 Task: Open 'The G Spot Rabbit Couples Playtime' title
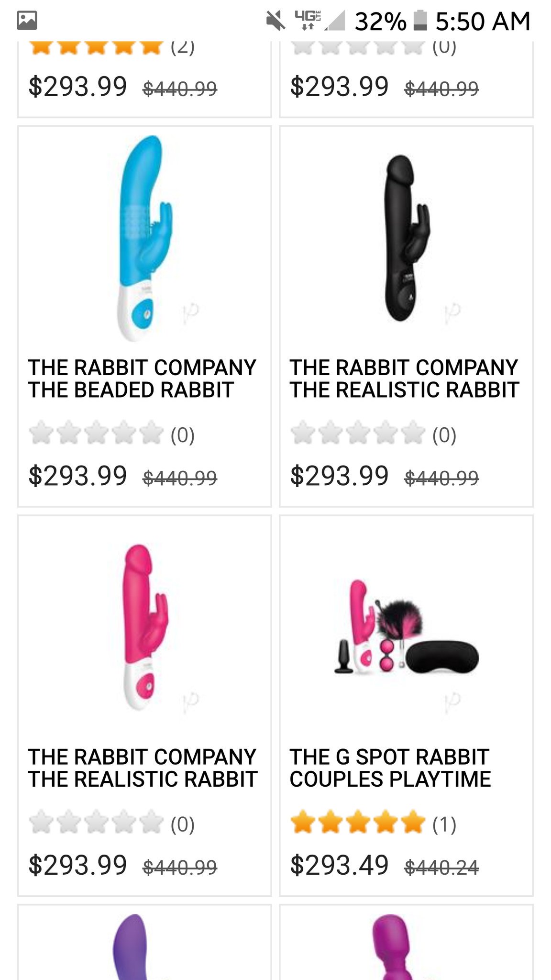tap(390, 768)
